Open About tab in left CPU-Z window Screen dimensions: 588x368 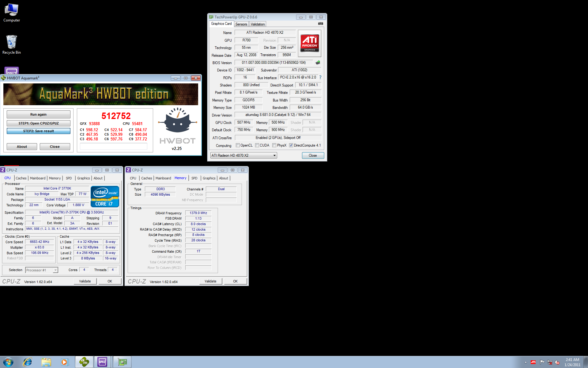[x=98, y=178]
